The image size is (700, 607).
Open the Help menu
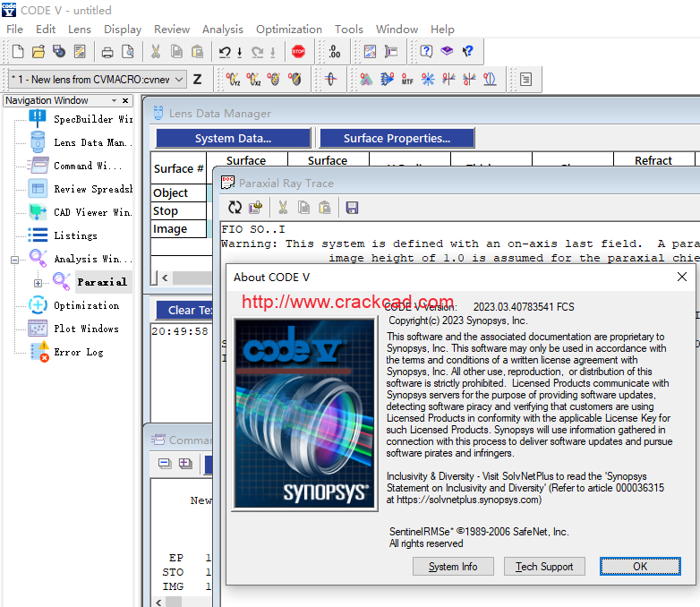(x=442, y=30)
